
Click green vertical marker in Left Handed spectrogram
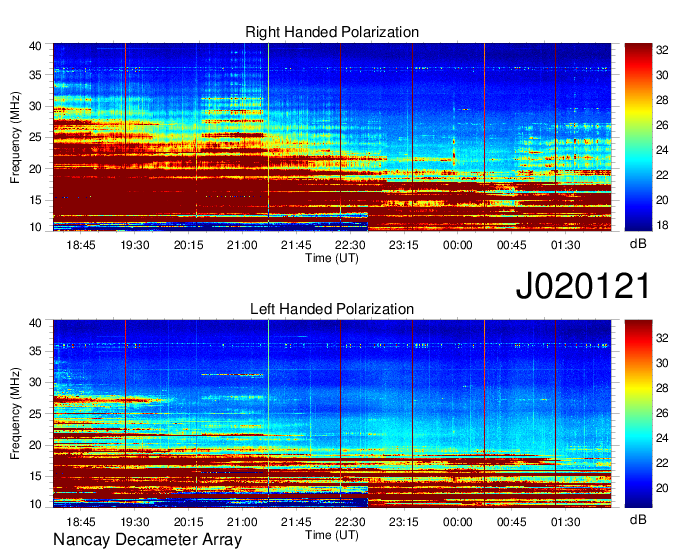268,414
